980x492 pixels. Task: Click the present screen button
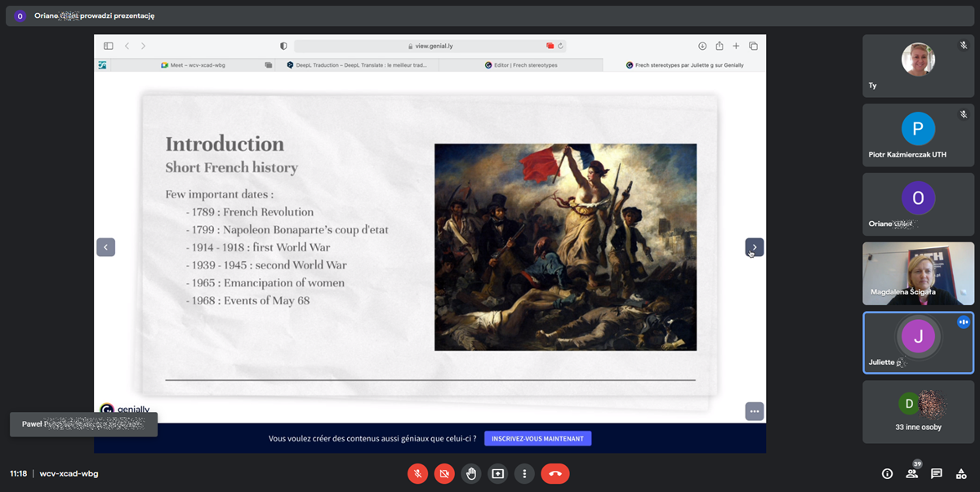pyautogui.click(x=498, y=473)
